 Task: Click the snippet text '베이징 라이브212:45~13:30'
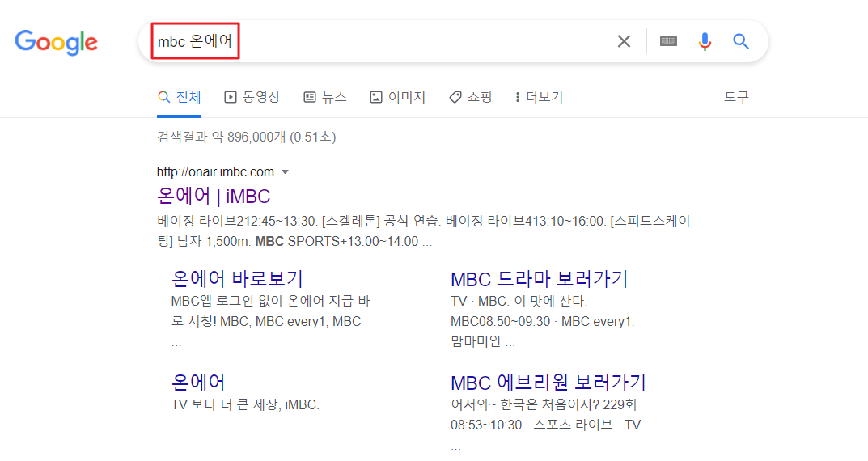tap(238, 222)
